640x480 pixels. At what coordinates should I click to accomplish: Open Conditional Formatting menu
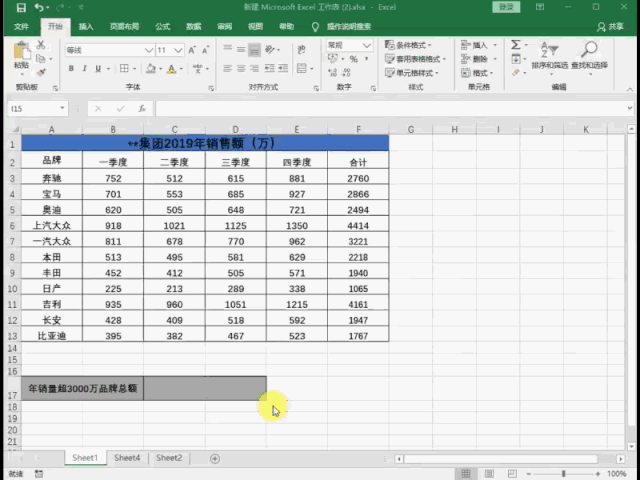408,45
